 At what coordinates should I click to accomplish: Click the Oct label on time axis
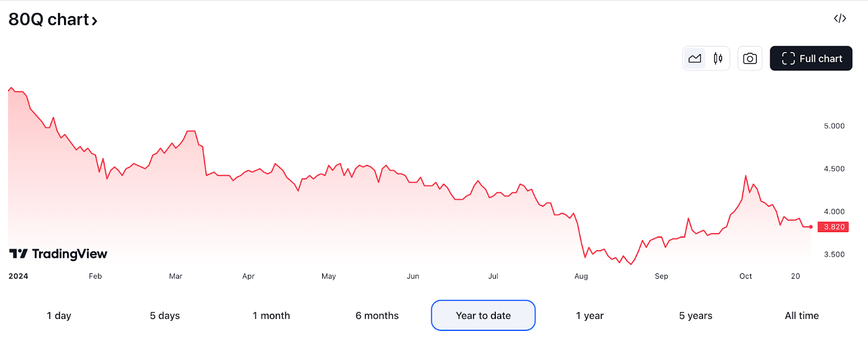(x=746, y=276)
